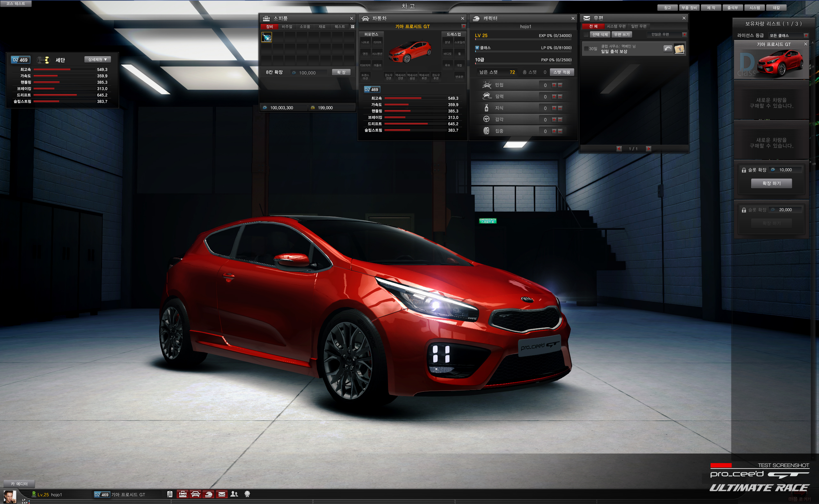Click plus stepper for 민첩 stat
The image size is (819, 504).
tap(554, 85)
